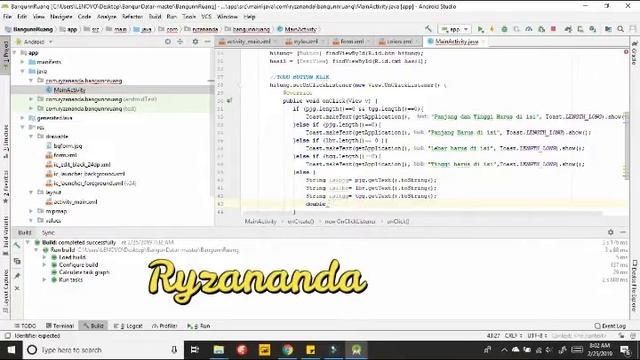Open the TODO tool window

25,326
